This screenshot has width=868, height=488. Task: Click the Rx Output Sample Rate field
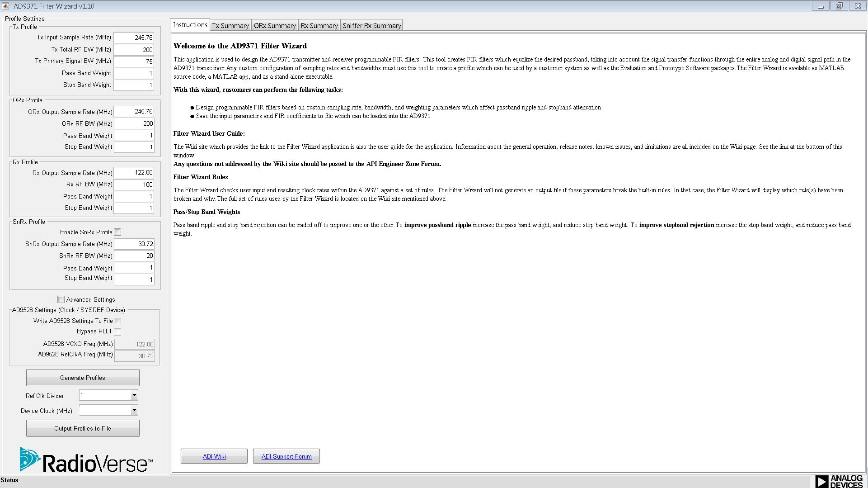coord(134,172)
